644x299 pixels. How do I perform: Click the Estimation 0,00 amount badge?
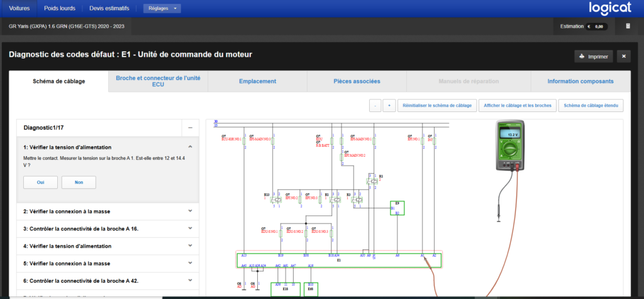coord(596,26)
